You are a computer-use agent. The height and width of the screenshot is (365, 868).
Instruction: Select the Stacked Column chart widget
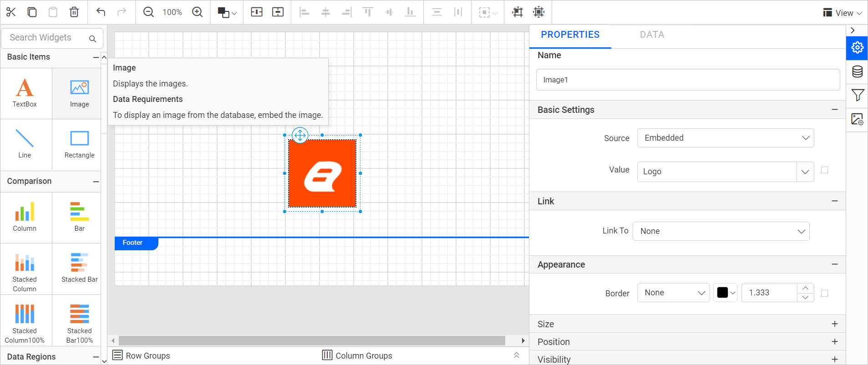click(x=25, y=269)
